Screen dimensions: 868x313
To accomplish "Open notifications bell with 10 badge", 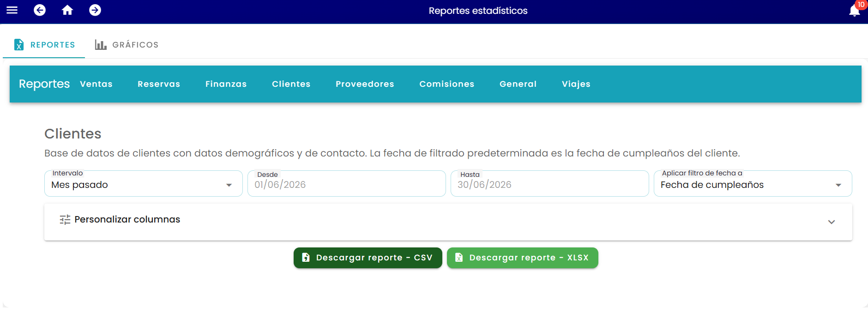I will [855, 10].
